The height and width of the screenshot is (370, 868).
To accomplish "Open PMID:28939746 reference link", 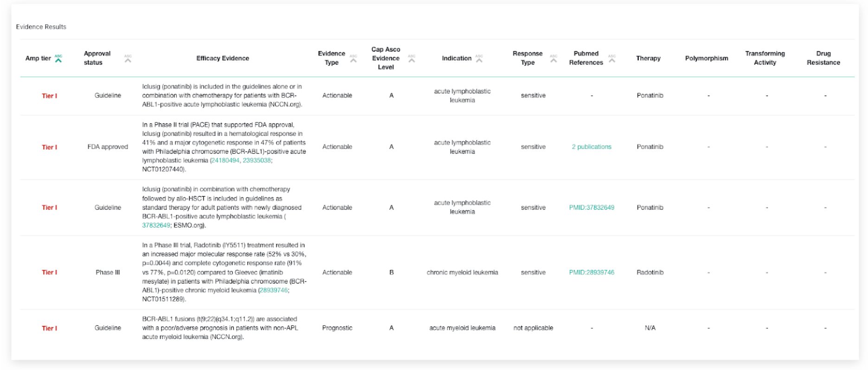I will [x=592, y=273].
